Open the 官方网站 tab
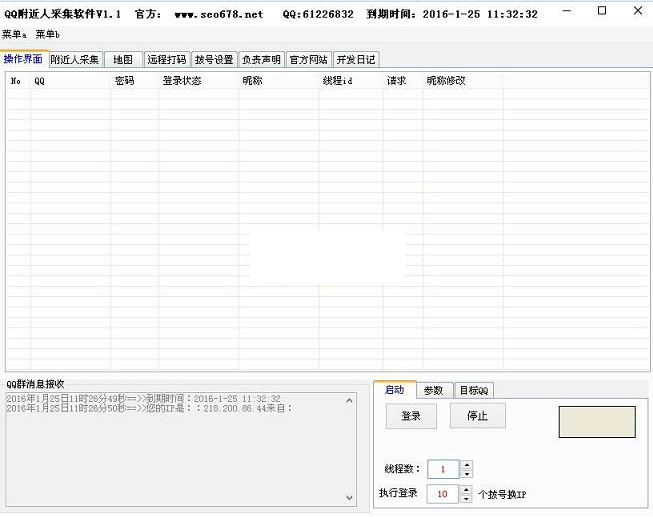 [308, 59]
